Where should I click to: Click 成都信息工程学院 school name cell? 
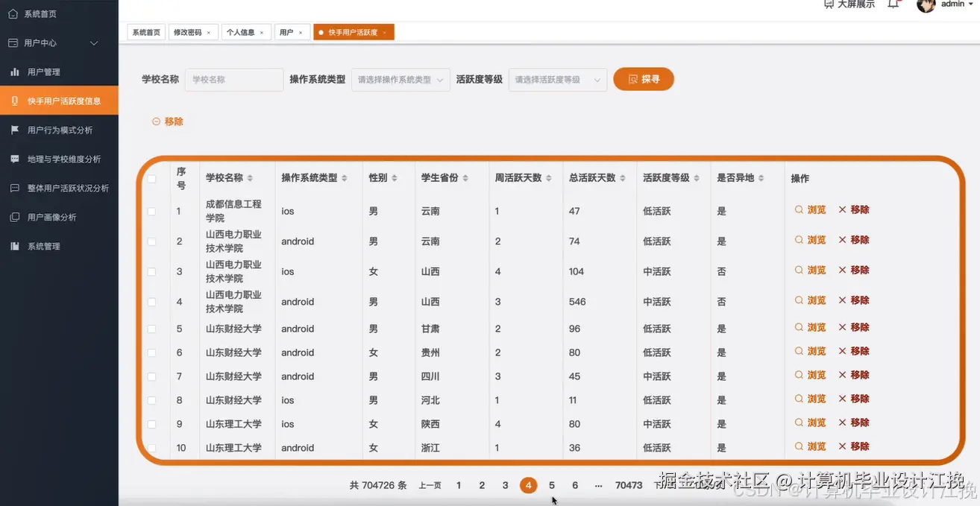233,211
